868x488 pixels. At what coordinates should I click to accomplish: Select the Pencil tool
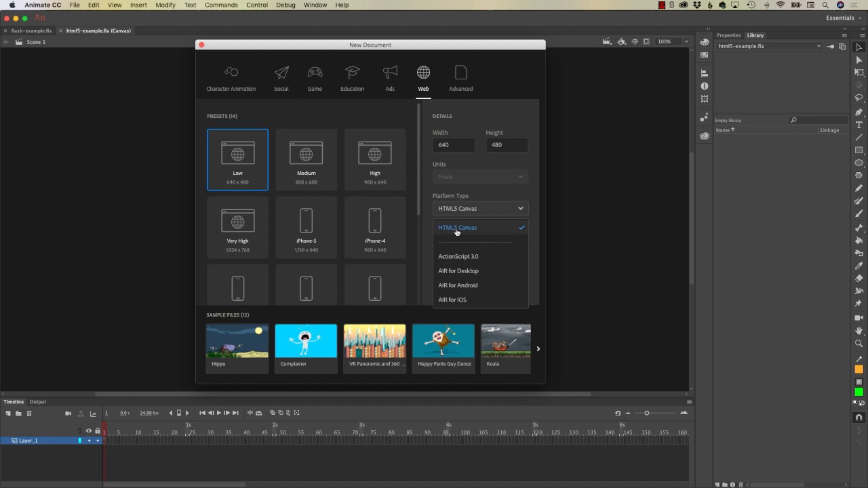click(859, 188)
